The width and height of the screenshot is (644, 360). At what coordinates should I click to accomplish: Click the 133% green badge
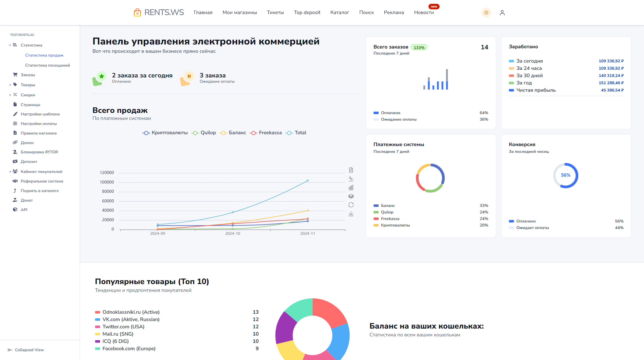pos(419,47)
